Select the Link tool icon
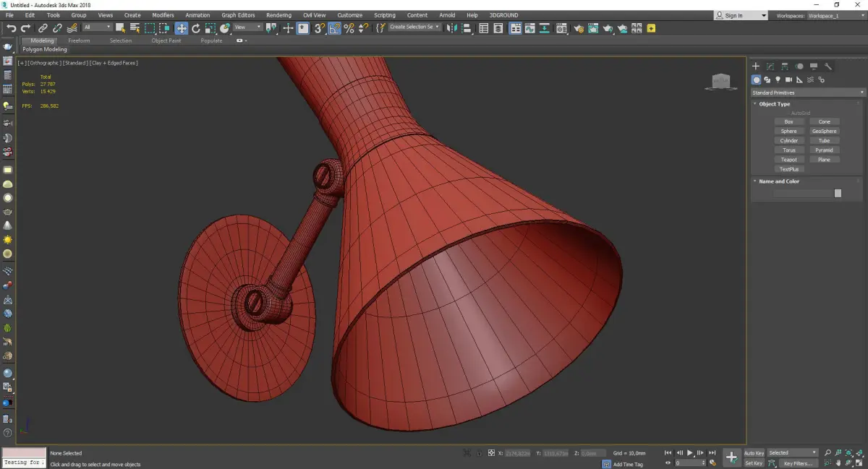Screen dimensions: 868x469 click(44, 28)
